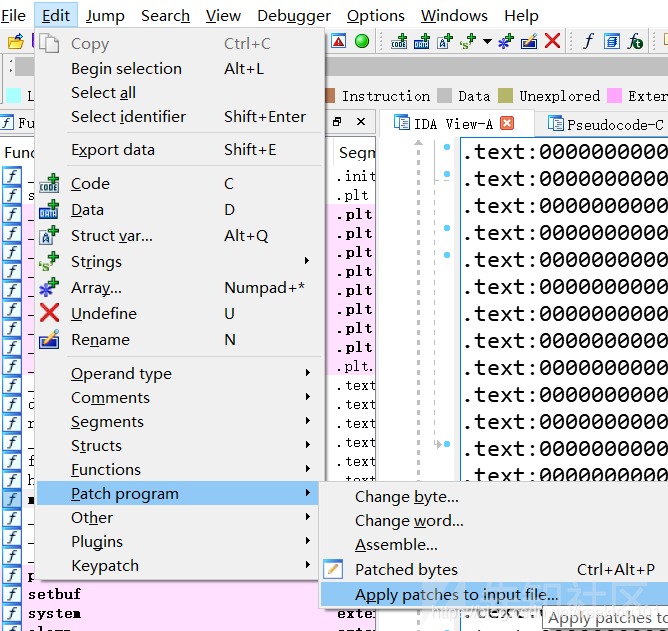This screenshot has width=668, height=631.
Task: Click the red X undefine toolbar icon
Action: point(552,41)
